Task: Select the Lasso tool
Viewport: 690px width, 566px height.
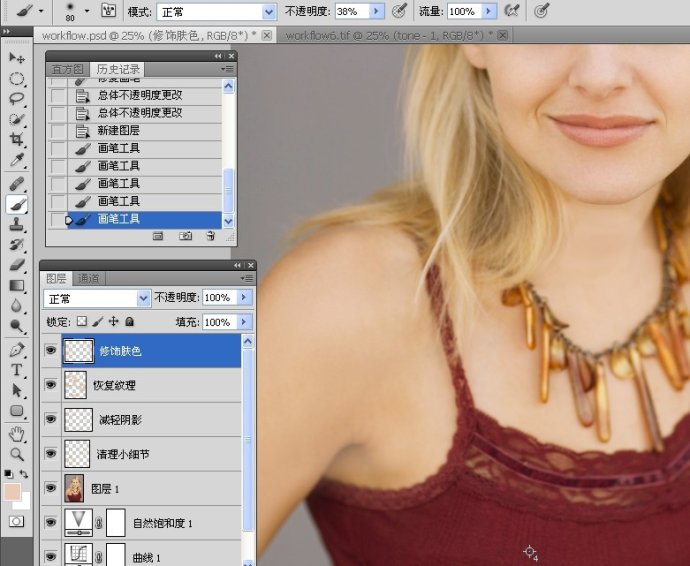Action: pyautogui.click(x=17, y=99)
